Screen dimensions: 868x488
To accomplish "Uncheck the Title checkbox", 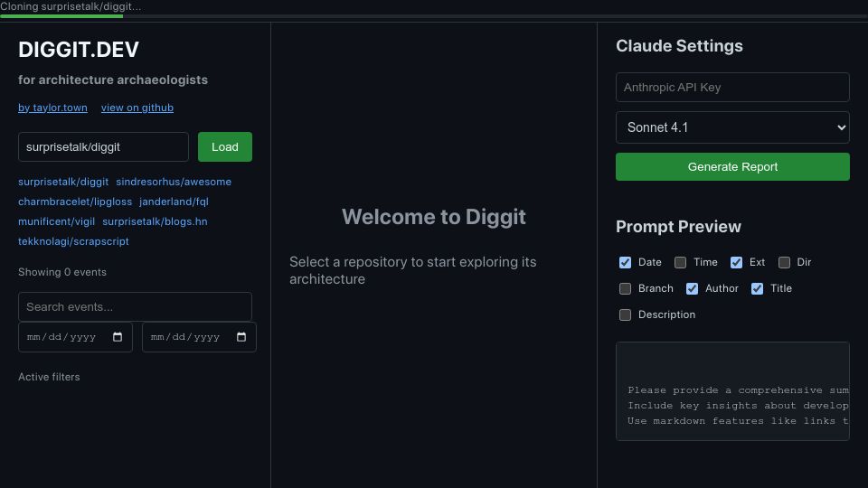I will pyautogui.click(x=758, y=288).
